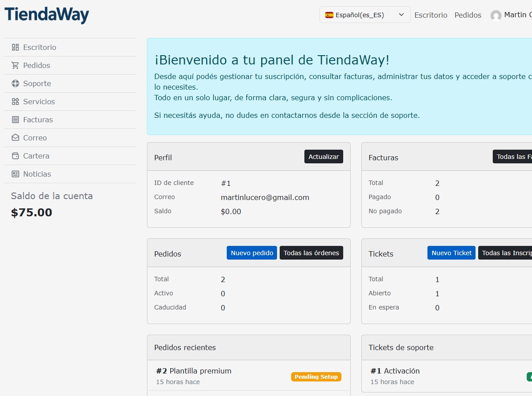Open recent order #2 Plantilla premium

(193, 371)
